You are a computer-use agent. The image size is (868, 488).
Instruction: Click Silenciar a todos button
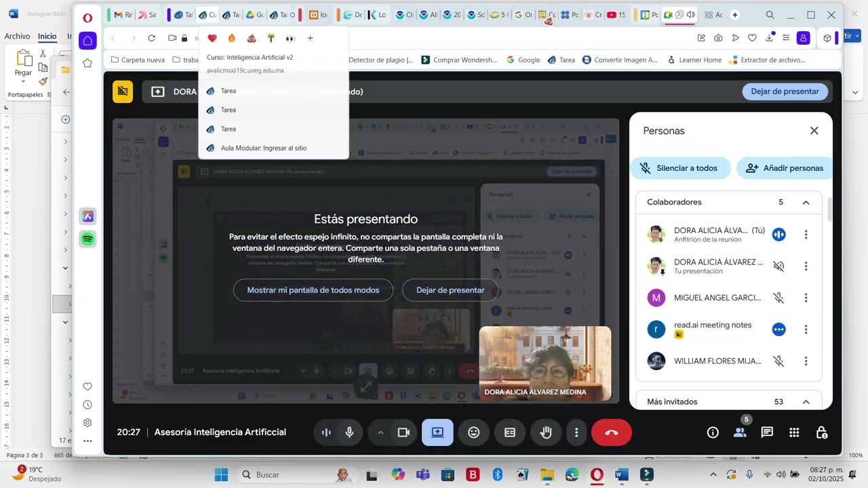pyautogui.click(x=680, y=168)
